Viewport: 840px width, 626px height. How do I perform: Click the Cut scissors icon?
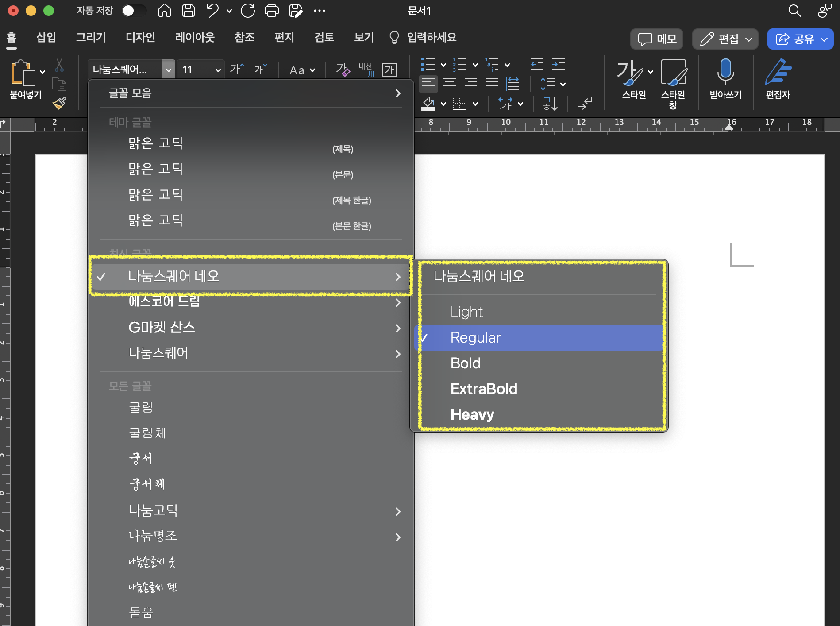click(59, 65)
